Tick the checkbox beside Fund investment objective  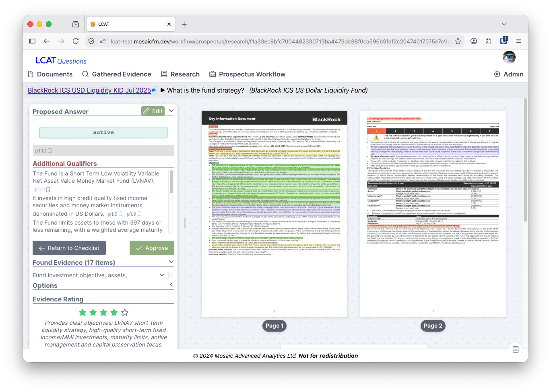(x=171, y=275)
